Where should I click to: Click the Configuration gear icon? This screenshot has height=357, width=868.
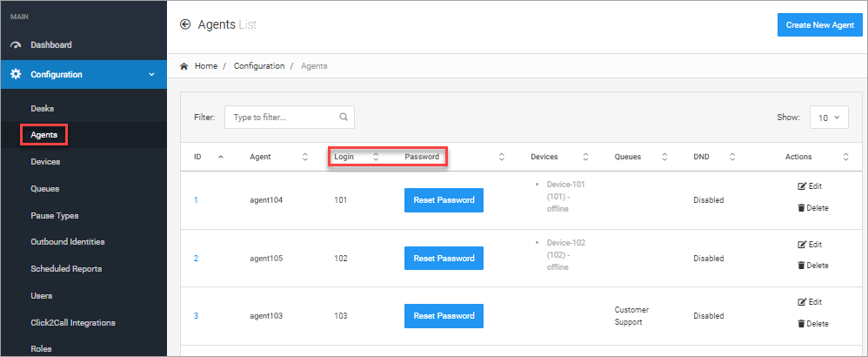[x=16, y=74]
